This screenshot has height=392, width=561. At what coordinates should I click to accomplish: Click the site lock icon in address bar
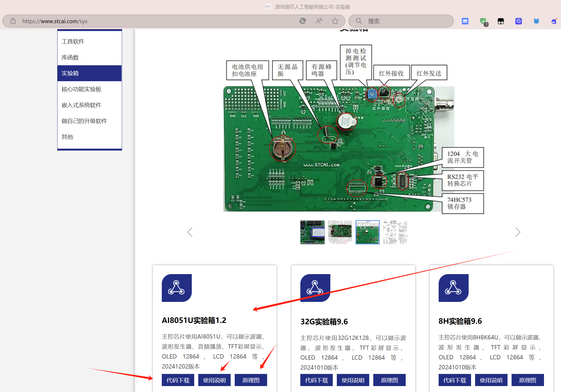(13, 21)
